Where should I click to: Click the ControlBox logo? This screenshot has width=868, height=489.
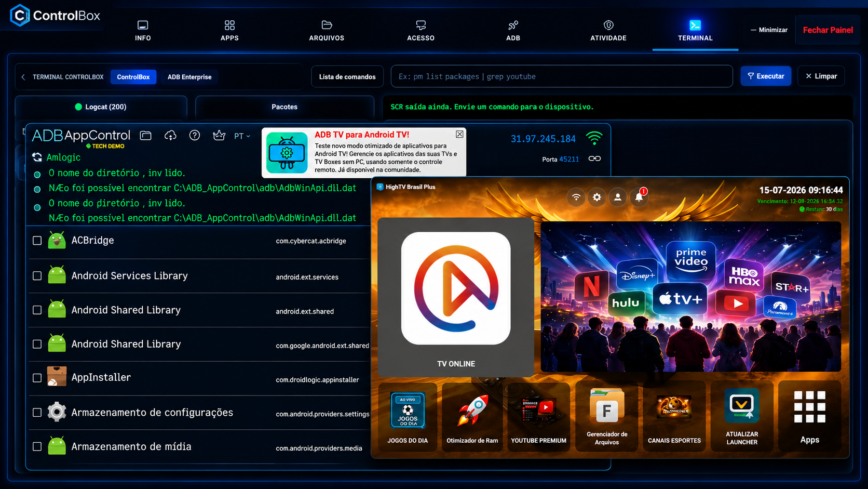click(55, 16)
